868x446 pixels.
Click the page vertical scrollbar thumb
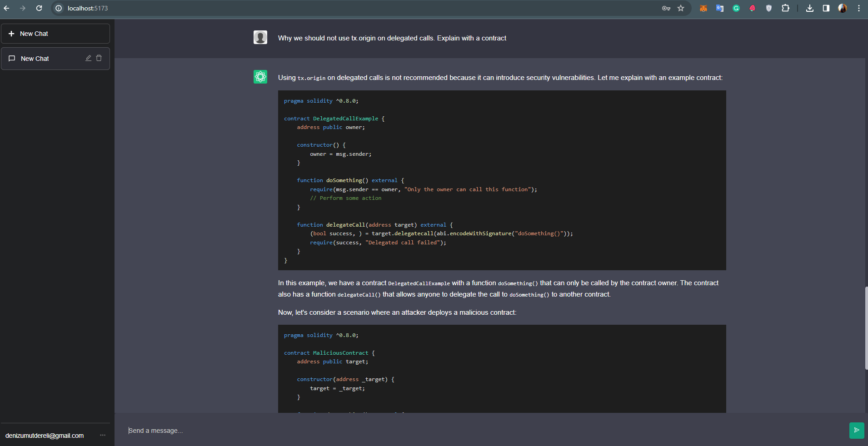pyautogui.click(x=866, y=328)
